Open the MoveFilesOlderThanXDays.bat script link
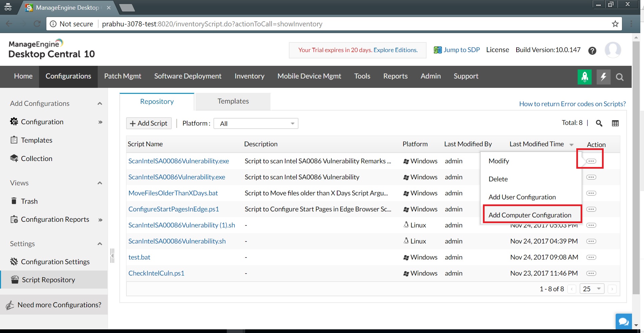644x333 pixels. (x=173, y=193)
